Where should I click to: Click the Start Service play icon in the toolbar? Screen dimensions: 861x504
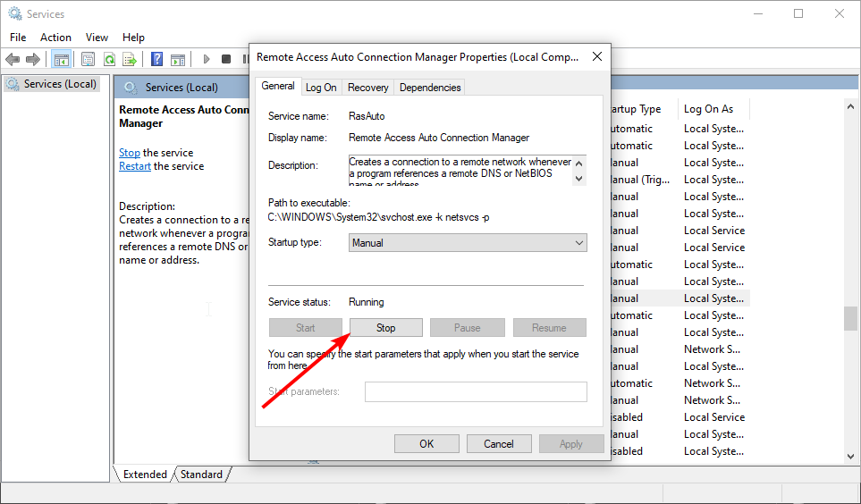click(x=207, y=59)
